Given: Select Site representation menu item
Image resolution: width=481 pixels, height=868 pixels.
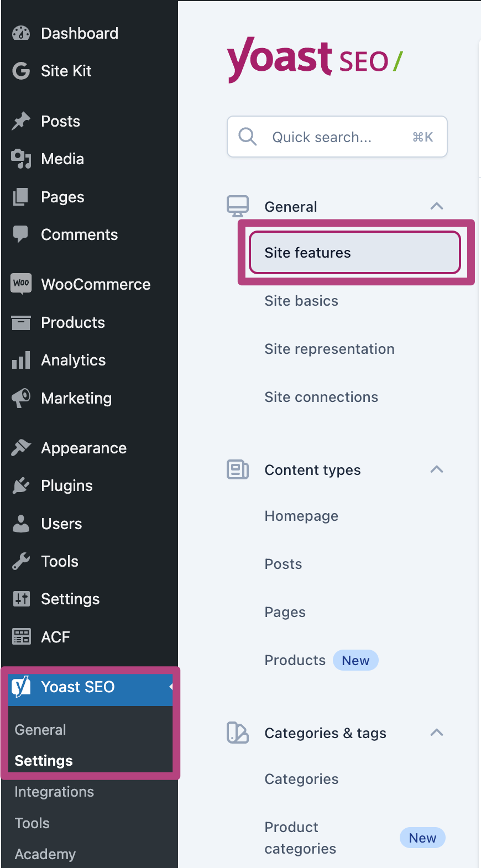Looking at the screenshot, I should [330, 349].
